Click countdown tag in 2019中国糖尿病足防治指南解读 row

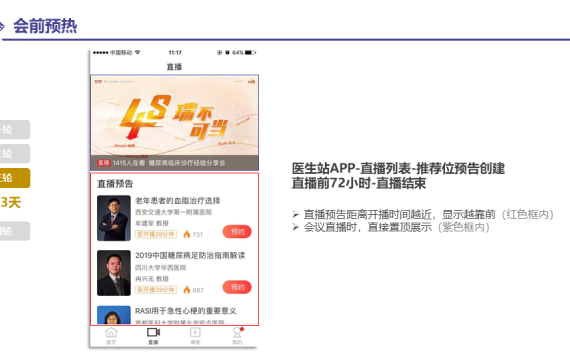pyautogui.click(x=156, y=290)
